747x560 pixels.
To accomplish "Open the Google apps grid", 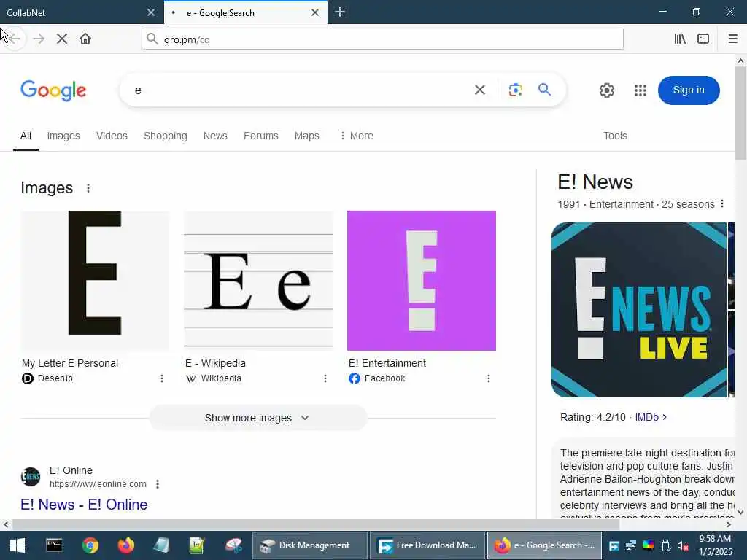I will tap(640, 90).
